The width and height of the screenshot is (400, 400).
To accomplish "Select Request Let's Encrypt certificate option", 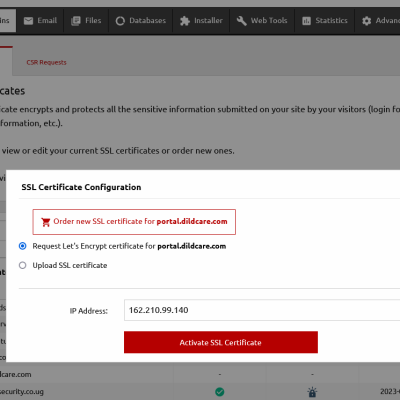I will [x=23, y=246].
